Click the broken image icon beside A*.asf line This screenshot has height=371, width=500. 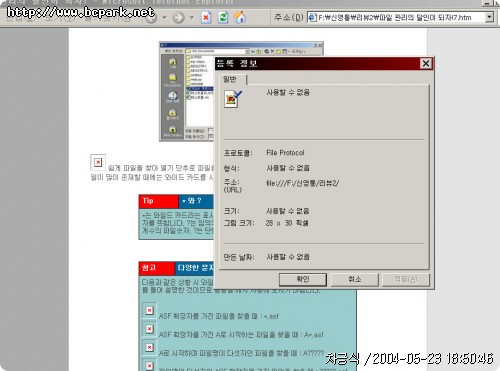point(149,329)
